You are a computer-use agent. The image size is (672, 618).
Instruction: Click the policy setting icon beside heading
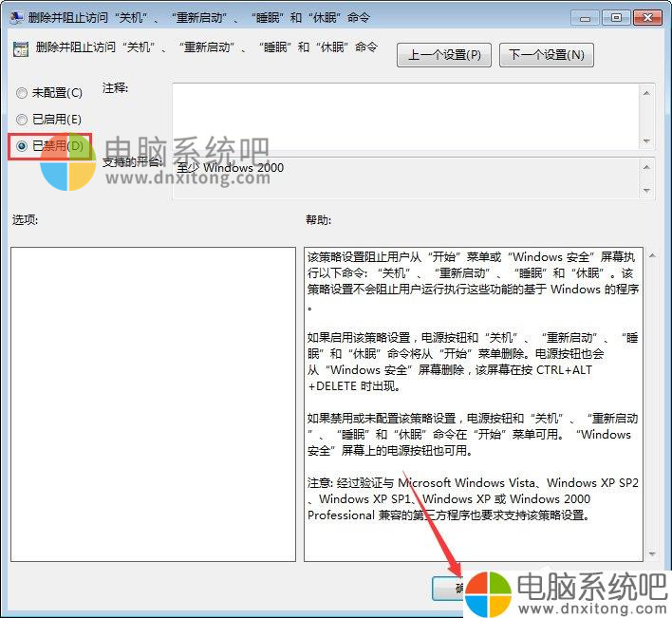(21, 49)
